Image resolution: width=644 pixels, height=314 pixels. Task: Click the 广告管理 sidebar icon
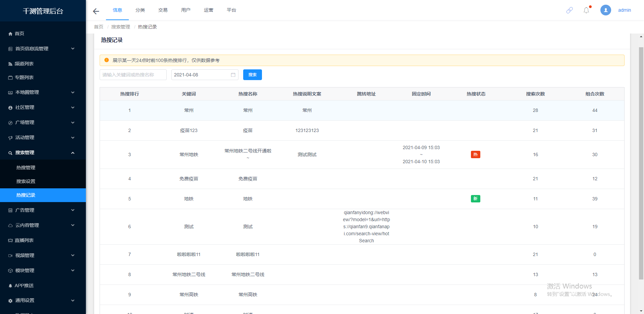click(x=10, y=210)
